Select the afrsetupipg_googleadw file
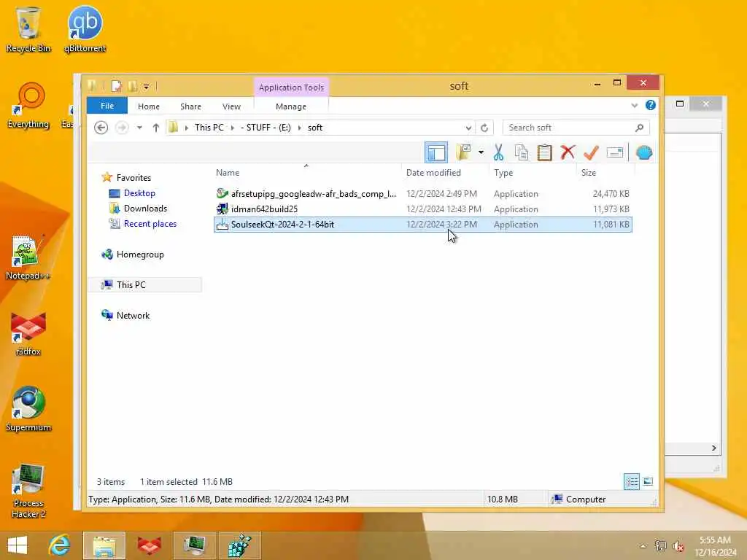This screenshot has height=560, width=747. (422, 194)
